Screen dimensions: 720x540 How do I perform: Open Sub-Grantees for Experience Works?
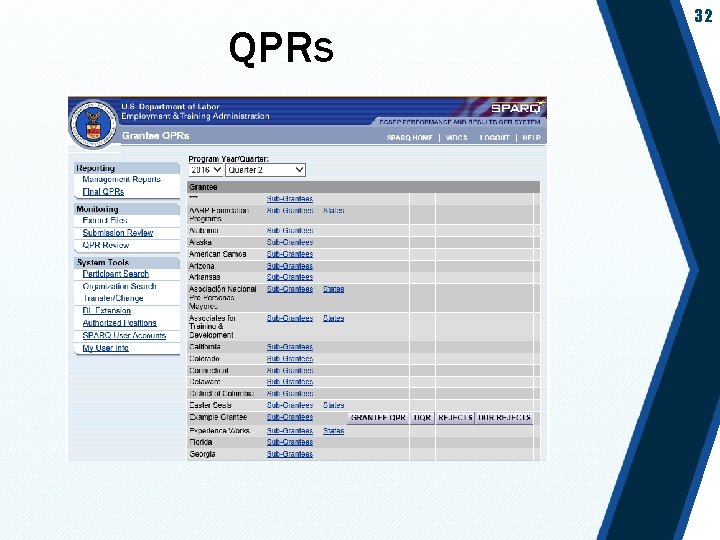coord(290,431)
